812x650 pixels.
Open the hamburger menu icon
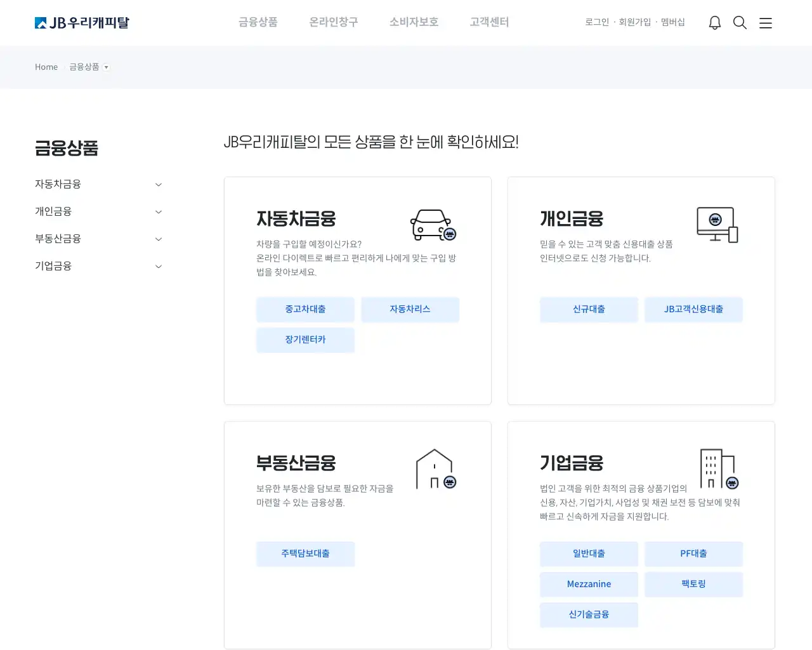pyautogui.click(x=766, y=23)
